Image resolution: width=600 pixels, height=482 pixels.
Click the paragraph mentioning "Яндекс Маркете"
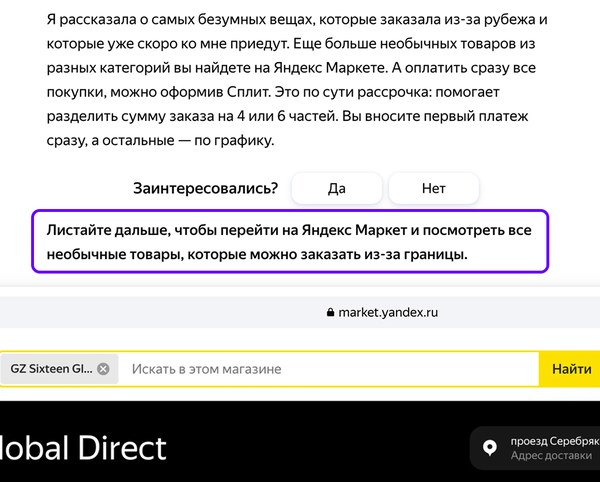tap(297, 80)
